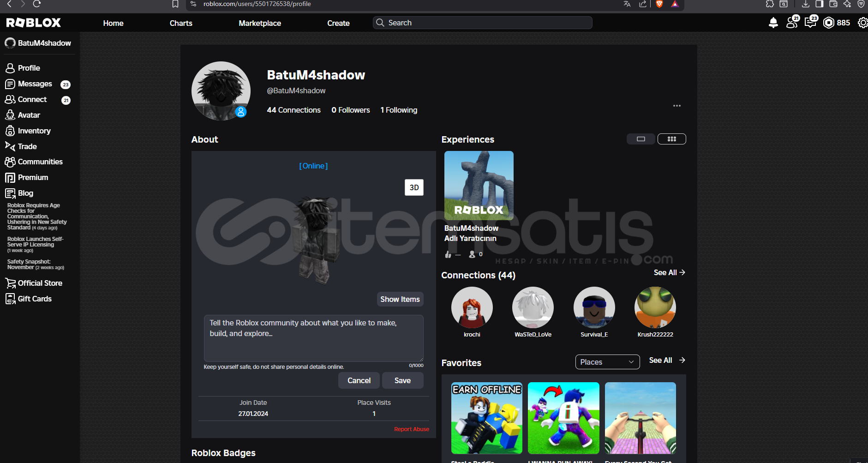This screenshot has width=868, height=463.
Task: Open site settings icon in address bar
Action: [x=193, y=4]
